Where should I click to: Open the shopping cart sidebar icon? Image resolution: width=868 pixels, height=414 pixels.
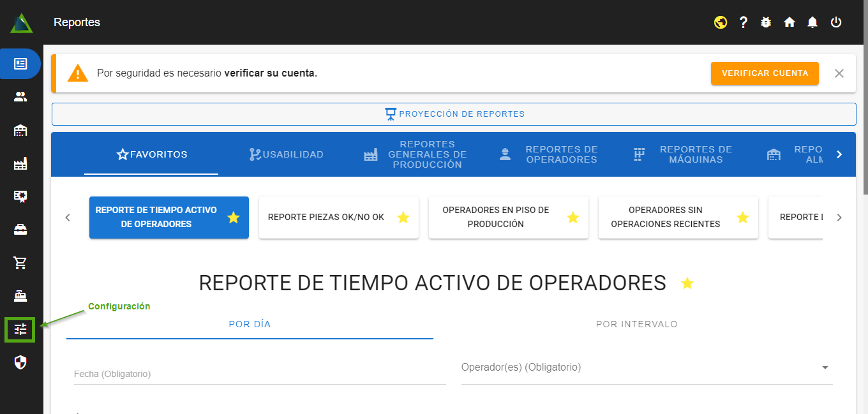(x=20, y=263)
